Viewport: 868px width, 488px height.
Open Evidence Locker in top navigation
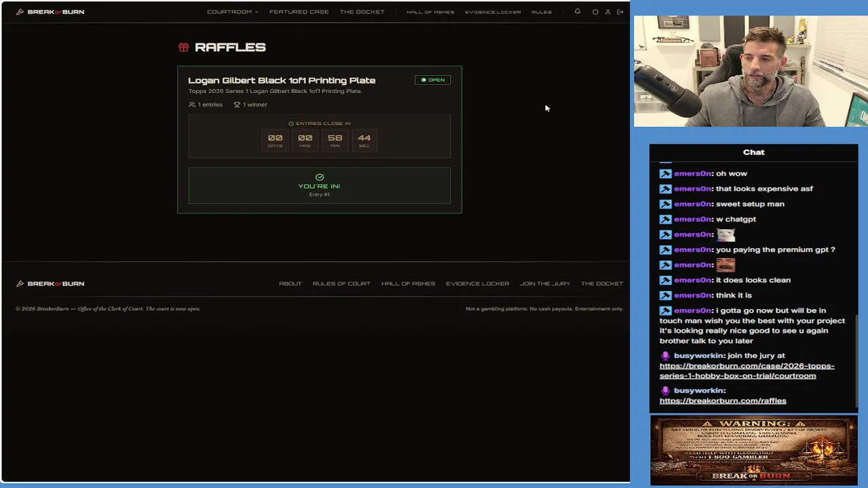(x=493, y=12)
